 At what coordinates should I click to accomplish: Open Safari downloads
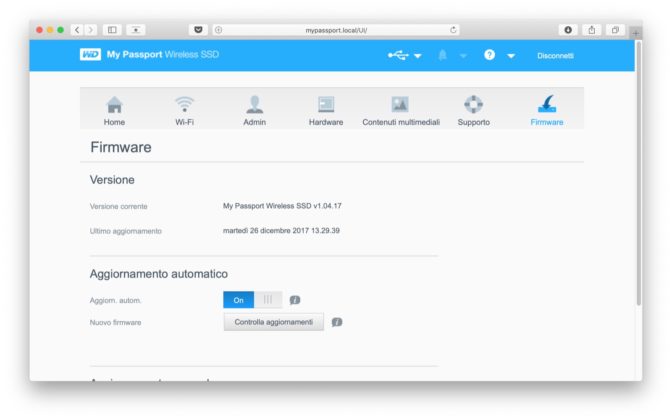(x=568, y=30)
